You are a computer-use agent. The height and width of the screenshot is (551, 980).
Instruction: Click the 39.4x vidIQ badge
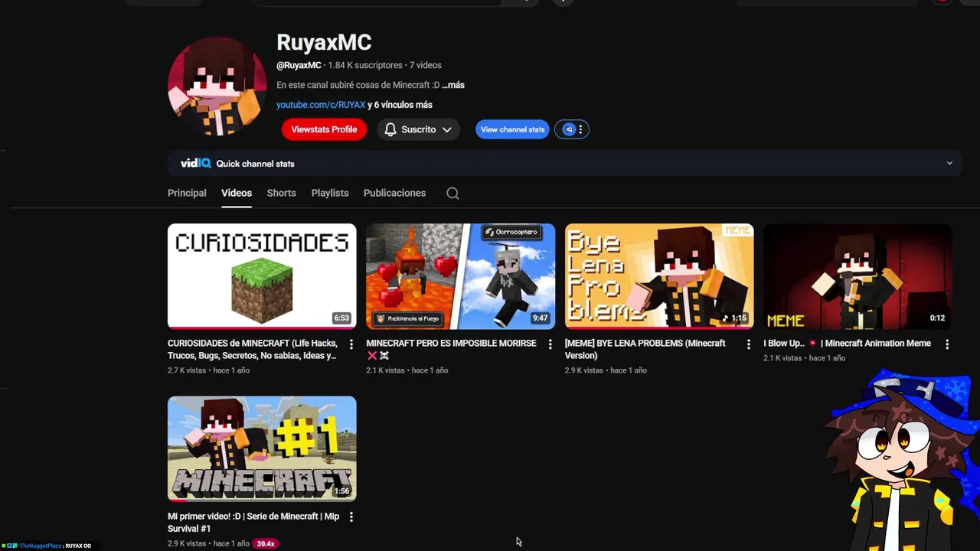[x=266, y=543]
